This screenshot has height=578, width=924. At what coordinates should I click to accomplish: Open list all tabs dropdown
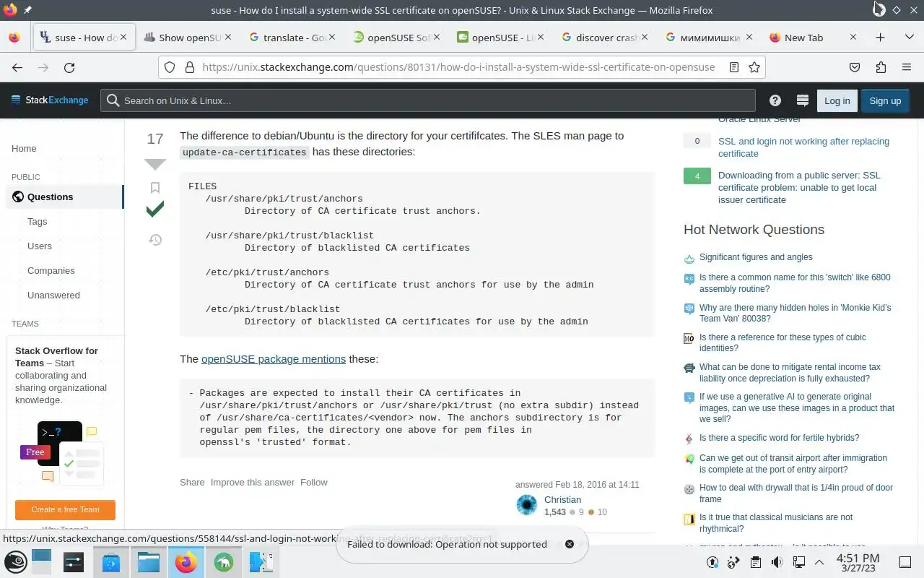909,38
